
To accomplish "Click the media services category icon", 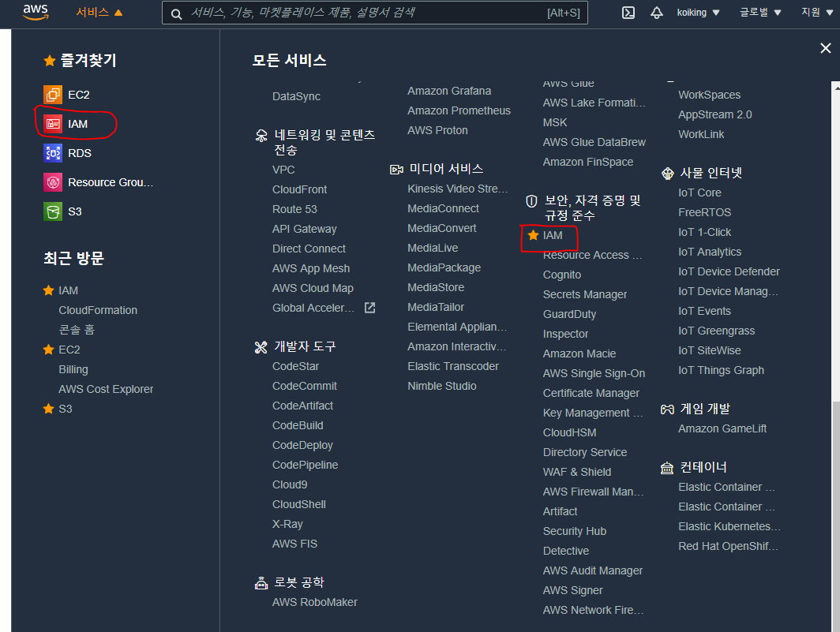I will point(396,170).
